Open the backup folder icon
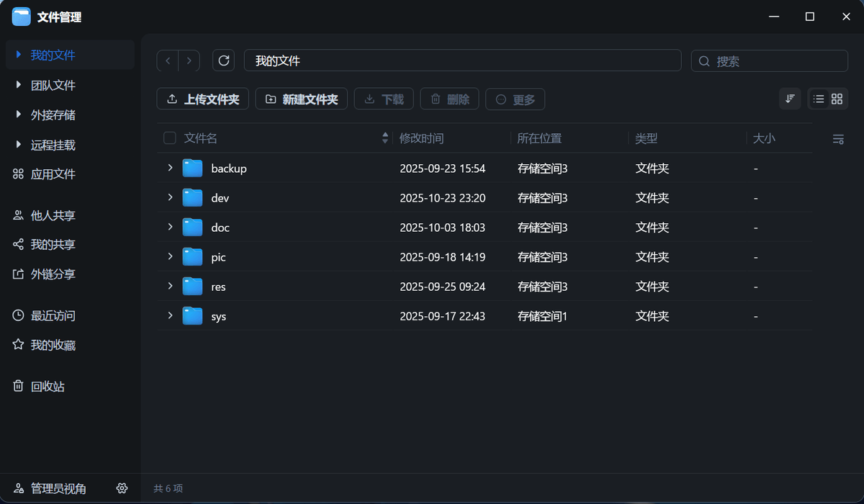 (192, 168)
